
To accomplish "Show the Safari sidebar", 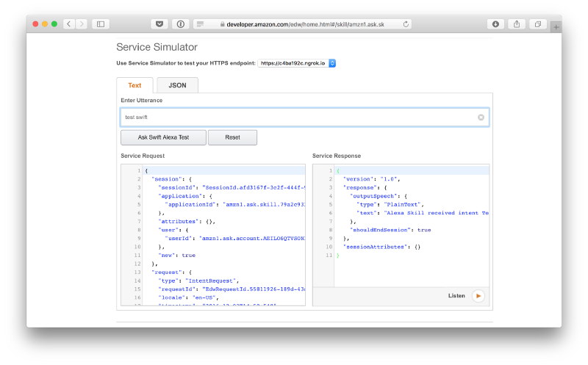I will coord(101,24).
